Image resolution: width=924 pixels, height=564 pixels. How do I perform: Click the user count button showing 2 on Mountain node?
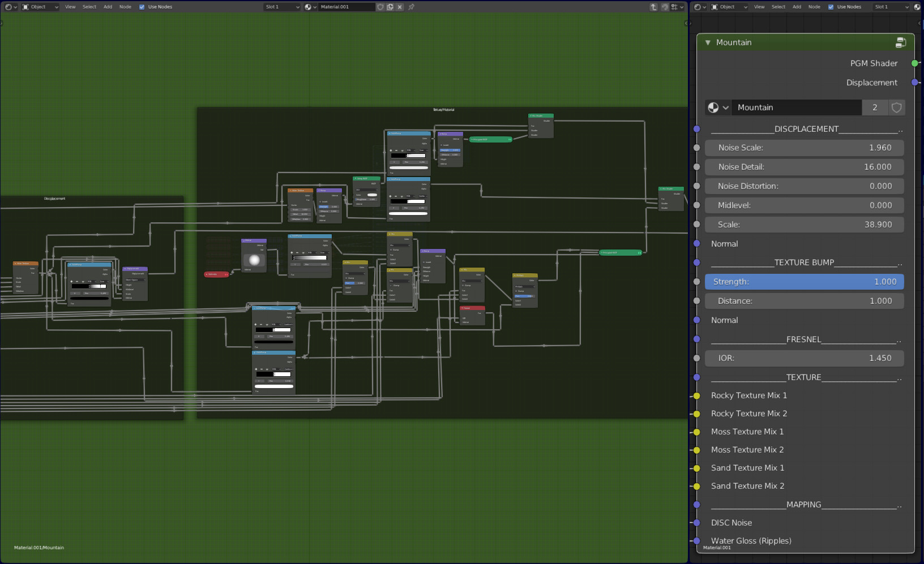click(x=875, y=107)
